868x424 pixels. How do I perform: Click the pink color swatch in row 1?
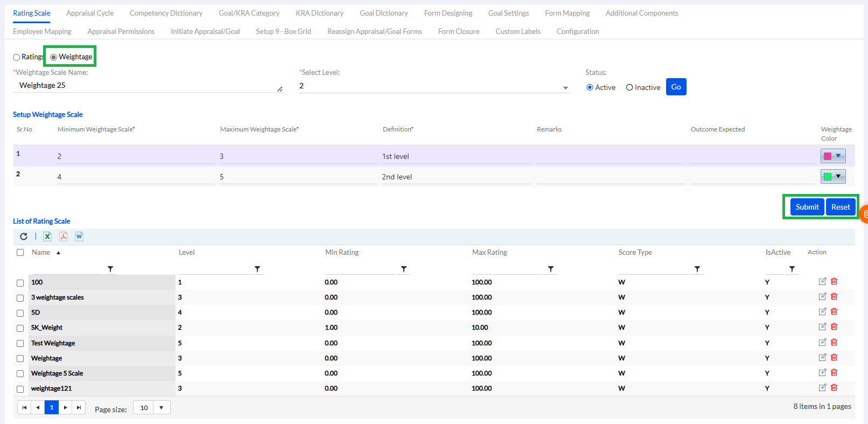(828, 156)
